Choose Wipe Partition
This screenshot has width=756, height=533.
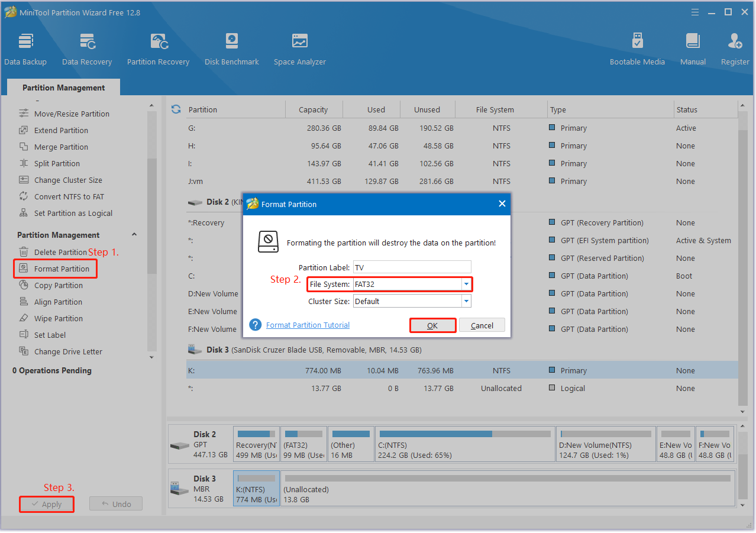pos(58,318)
